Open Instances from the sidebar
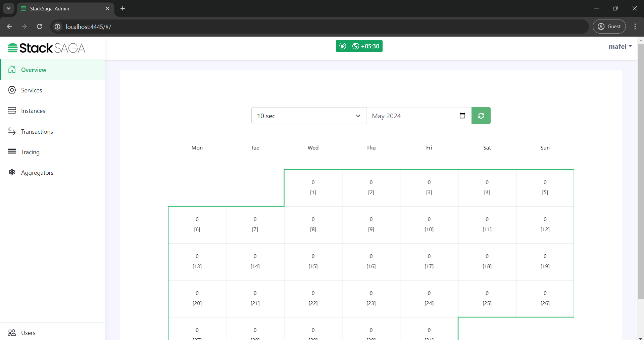Image resolution: width=644 pixels, height=340 pixels. [33, 111]
